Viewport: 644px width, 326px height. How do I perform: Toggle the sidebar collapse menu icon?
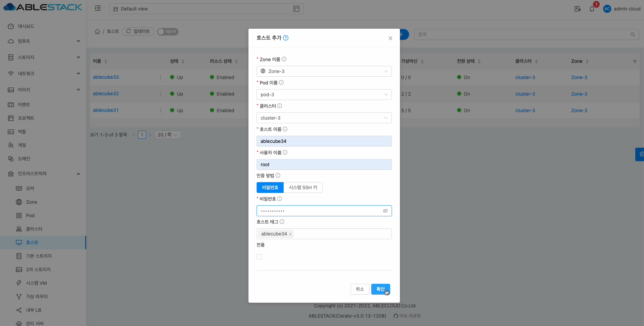click(98, 8)
